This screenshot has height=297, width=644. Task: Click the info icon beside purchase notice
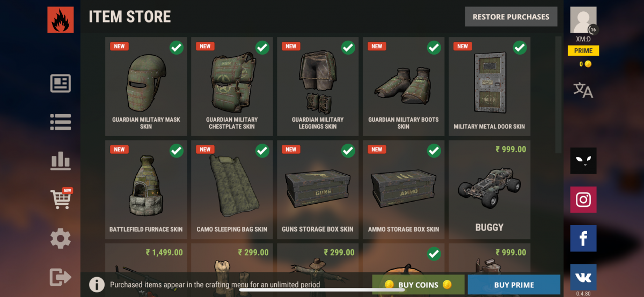tap(97, 284)
